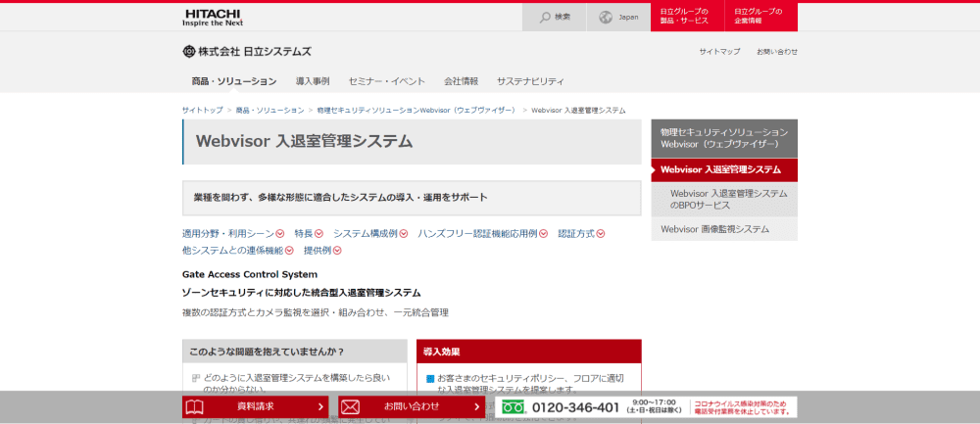Image resolution: width=980 pixels, height=424 pixels.
Task: Go to 物理セキュリティソリューションWebvisor breadcrumb
Action: [x=416, y=110]
